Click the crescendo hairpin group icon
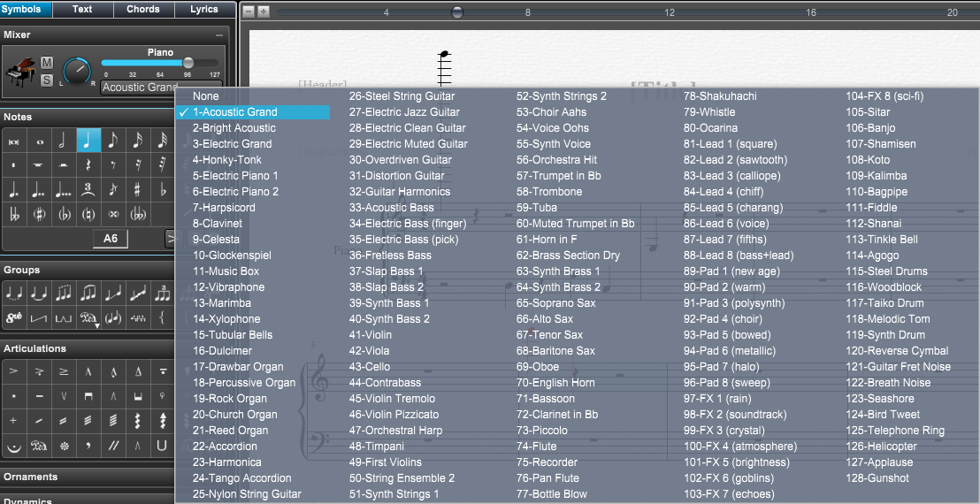This screenshot has width=980, height=504. [x=38, y=317]
